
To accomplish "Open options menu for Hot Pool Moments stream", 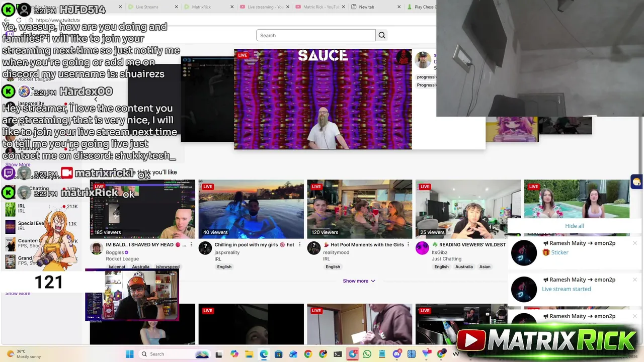I will tap(409, 245).
